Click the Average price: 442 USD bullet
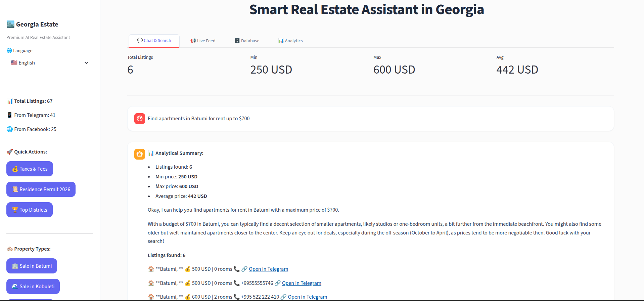Viewport: 644px width, 301px height. (181, 196)
